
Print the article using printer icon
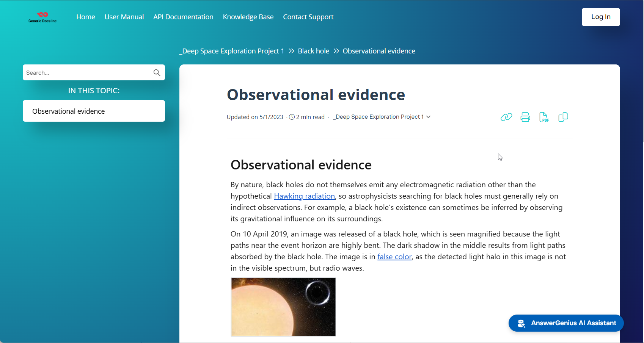(525, 117)
